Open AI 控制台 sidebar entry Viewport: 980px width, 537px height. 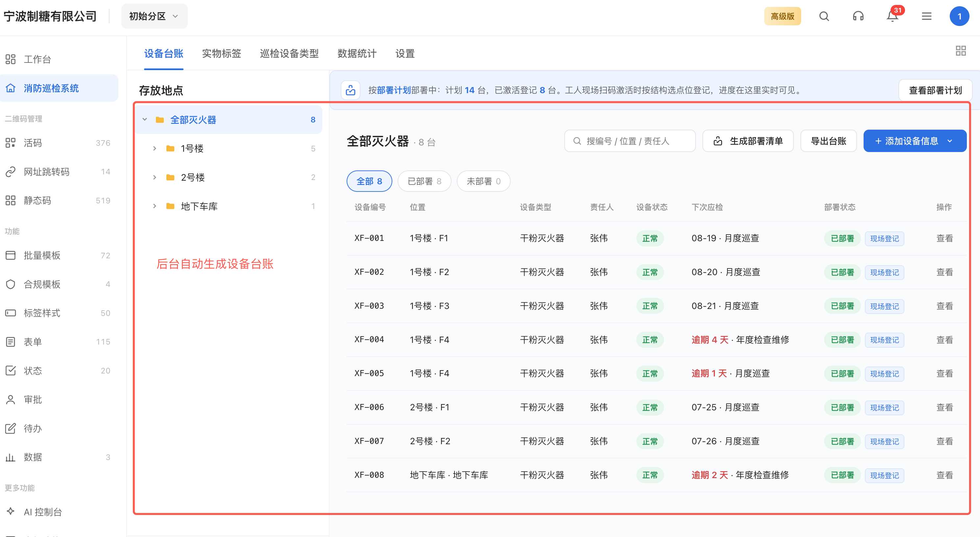coord(59,512)
